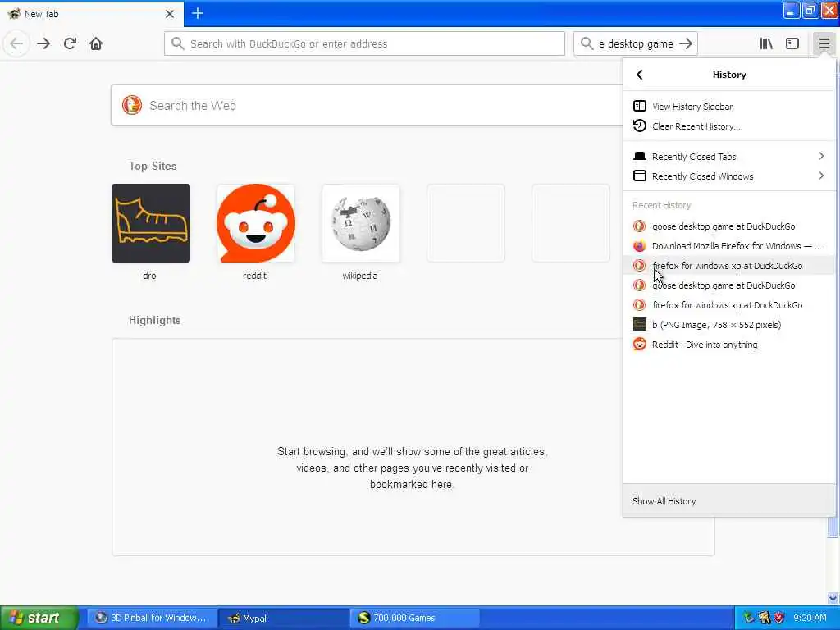Click the first system tray icon
The image size is (840, 630).
748,618
